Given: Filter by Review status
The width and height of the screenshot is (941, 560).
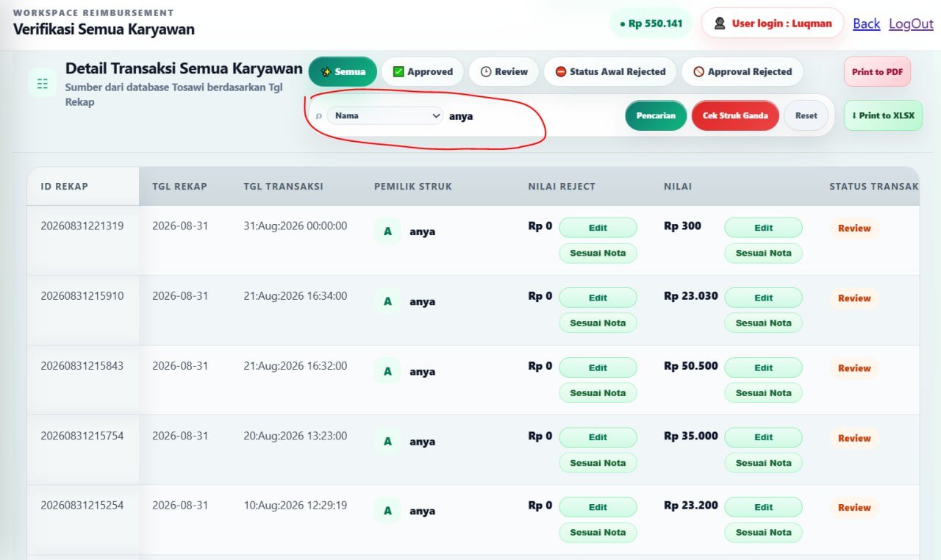Looking at the screenshot, I should click(504, 71).
